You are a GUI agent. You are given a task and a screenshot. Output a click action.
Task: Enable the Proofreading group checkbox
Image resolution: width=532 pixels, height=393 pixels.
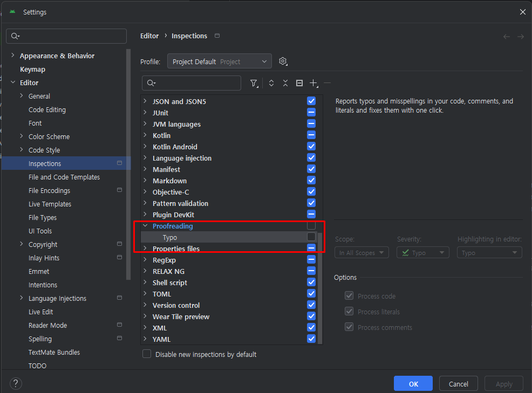tap(311, 225)
